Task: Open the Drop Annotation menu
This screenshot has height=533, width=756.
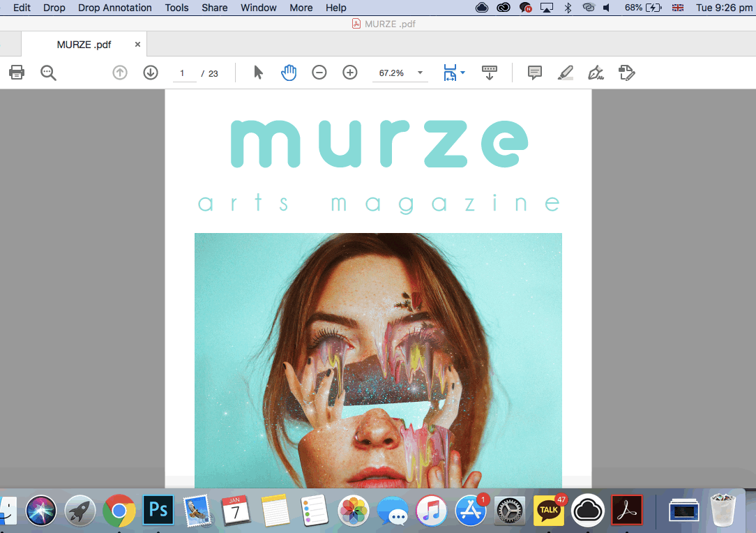Action: pos(115,8)
